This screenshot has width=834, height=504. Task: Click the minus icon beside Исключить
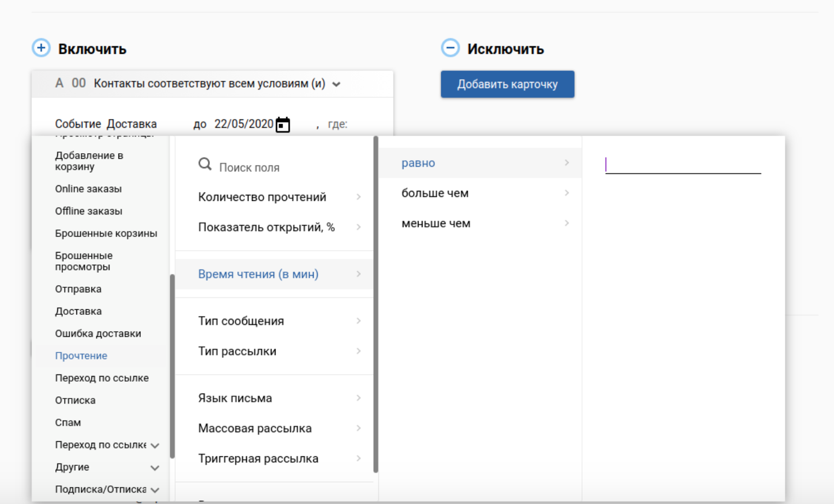450,48
